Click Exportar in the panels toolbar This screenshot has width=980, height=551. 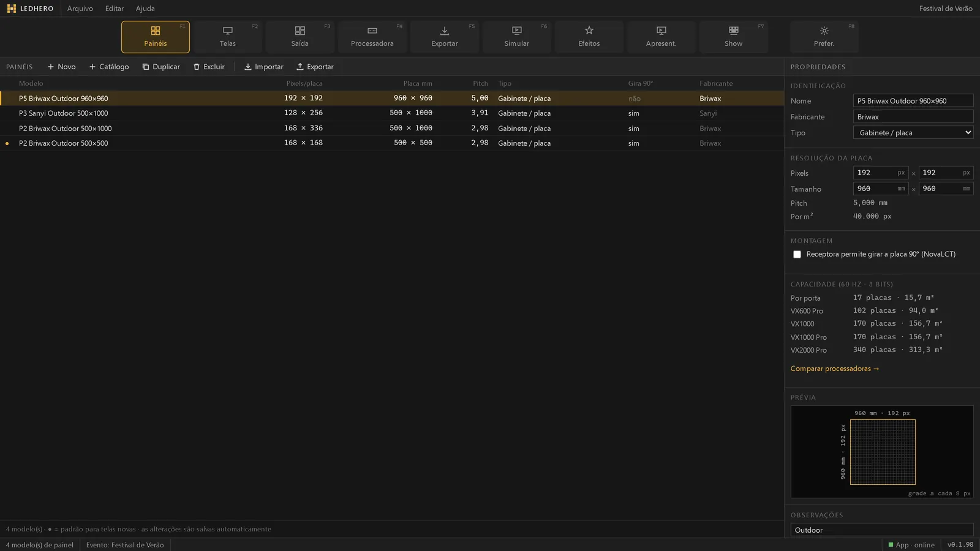pyautogui.click(x=315, y=67)
